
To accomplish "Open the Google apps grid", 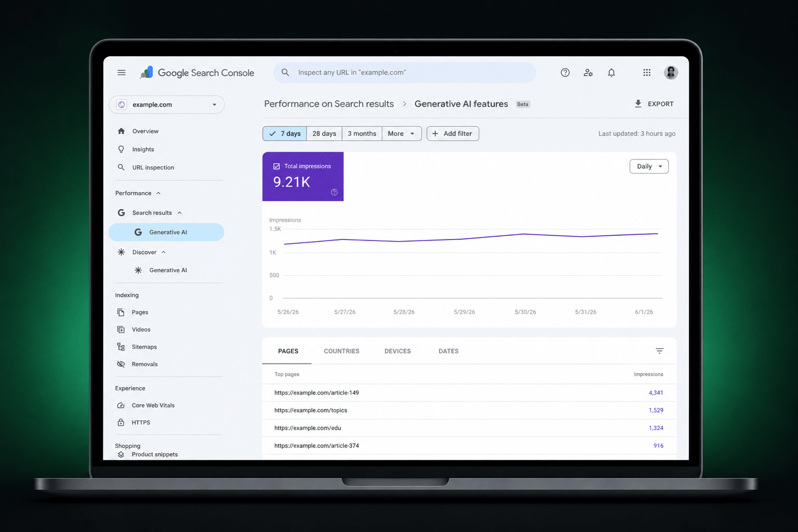I will point(647,73).
